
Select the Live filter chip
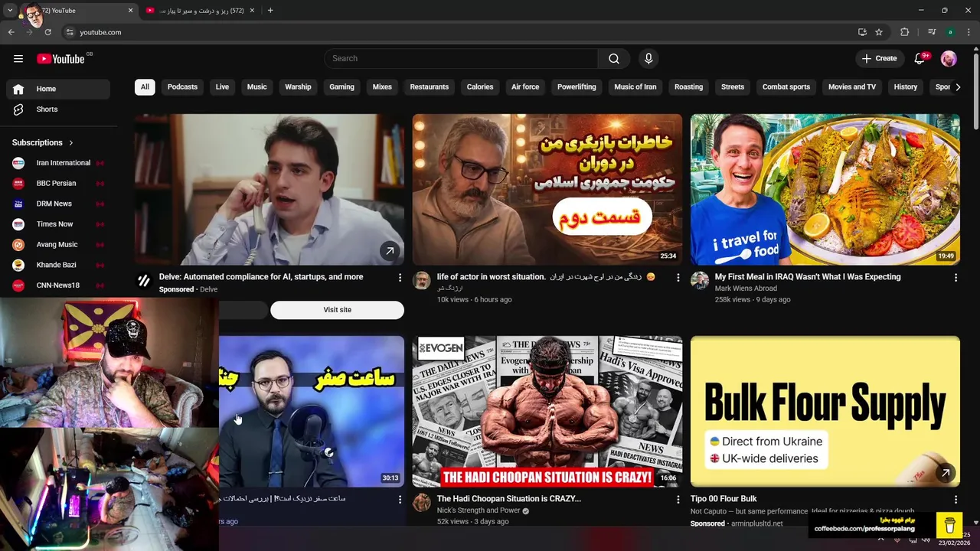click(x=222, y=87)
